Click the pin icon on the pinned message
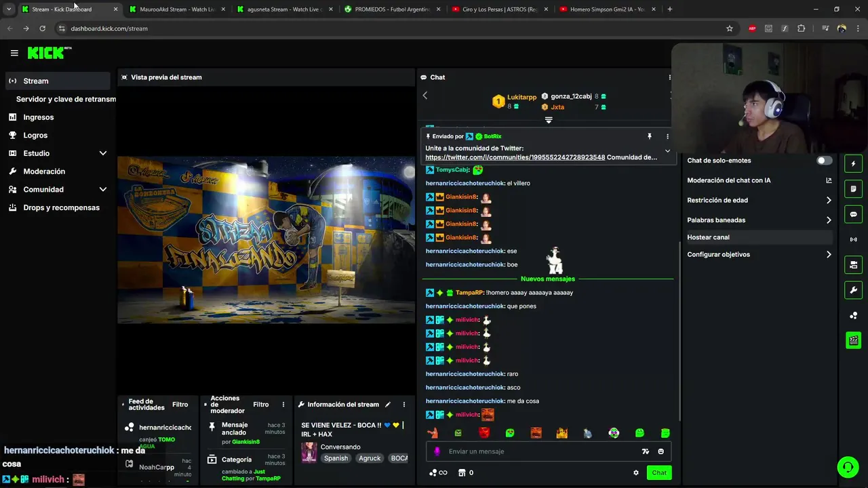This screenshot has width=868, height=488. (649, 136)
